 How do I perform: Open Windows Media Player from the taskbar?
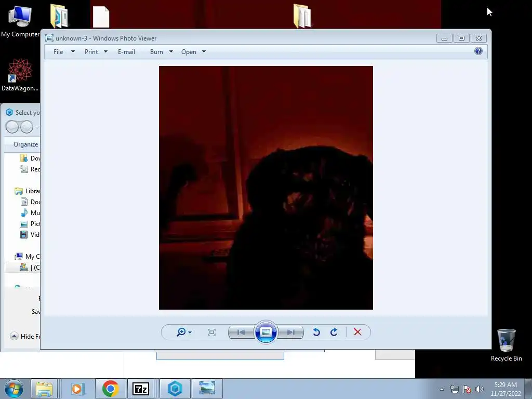point(77,389)
